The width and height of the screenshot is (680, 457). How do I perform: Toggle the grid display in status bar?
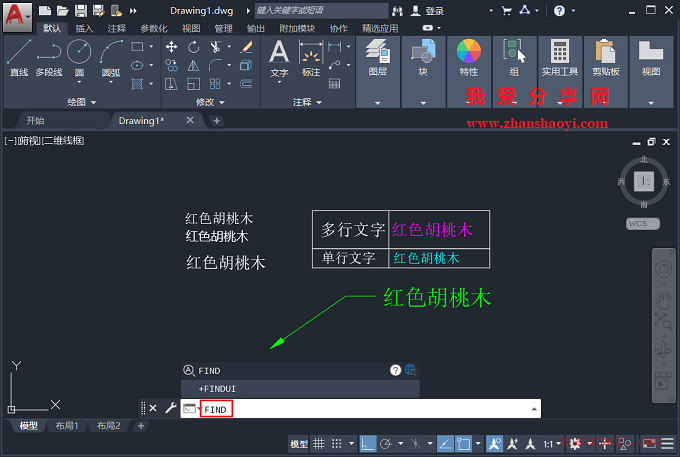tap(319, 444)
